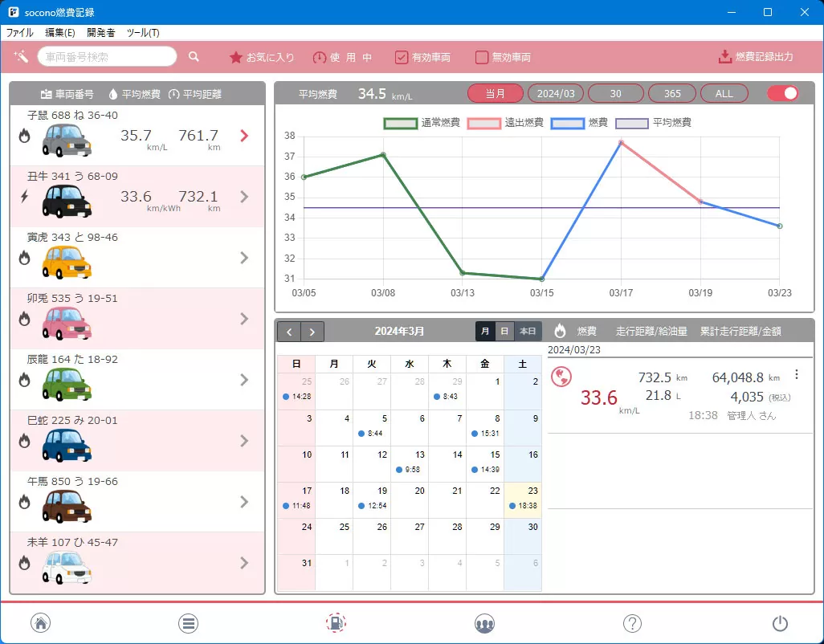Open the three-dot menu of the 03/23 record

click(x=797, y=374)
